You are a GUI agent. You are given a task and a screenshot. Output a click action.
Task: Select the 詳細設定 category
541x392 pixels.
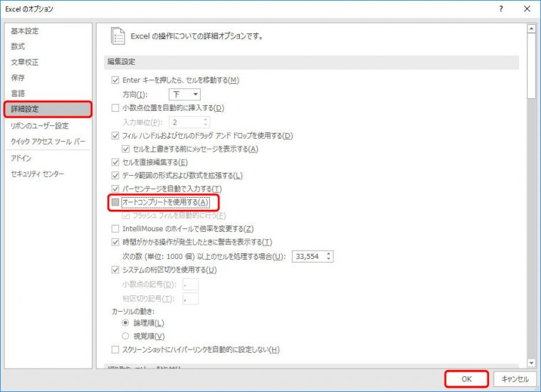coord(48,110)
